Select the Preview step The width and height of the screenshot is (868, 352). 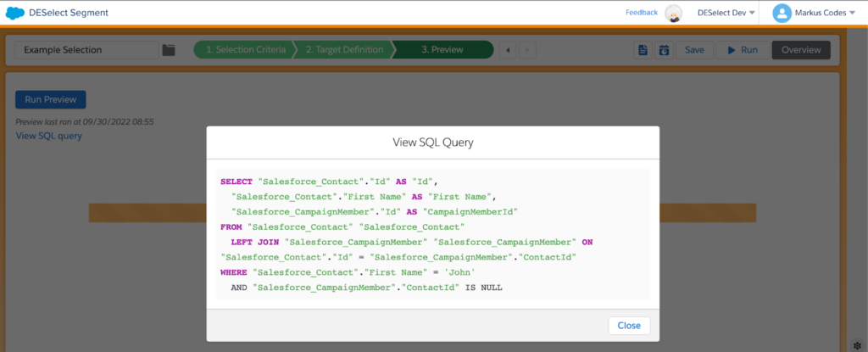pos(442,50)
